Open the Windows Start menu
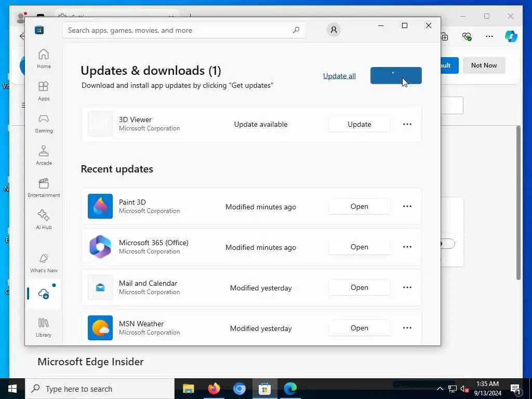This screenshot has width=532, height=399. [x=12, y=389]
